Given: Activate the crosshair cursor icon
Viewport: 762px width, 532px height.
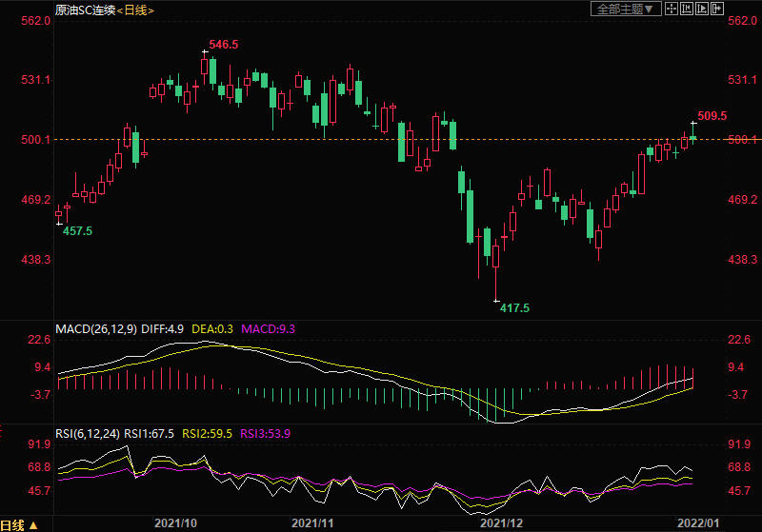Looking at the screenshot, I should click(x=671, y=9).
